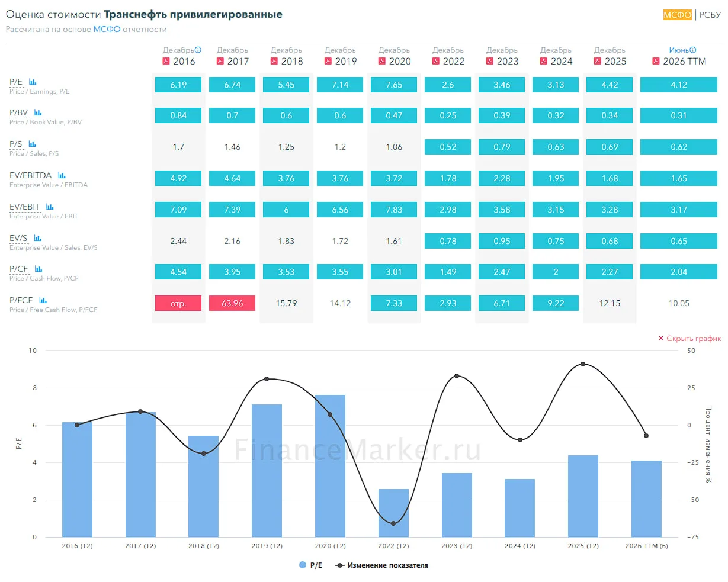Click the EV/EBIT value 7.83 for 2020
The width and height of the screenshot is (728, 582).
pyautogui.click(x=394, y=210)
